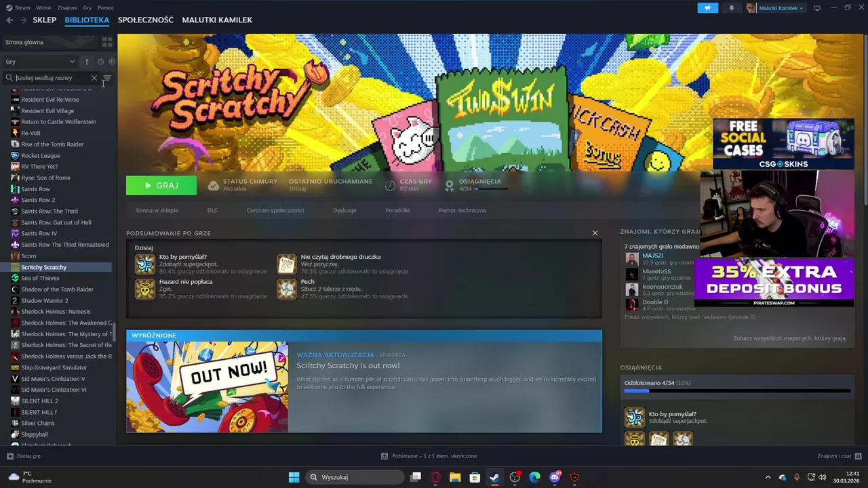
Task: Open the Steam menu
Action: click(x=18, y=7)
